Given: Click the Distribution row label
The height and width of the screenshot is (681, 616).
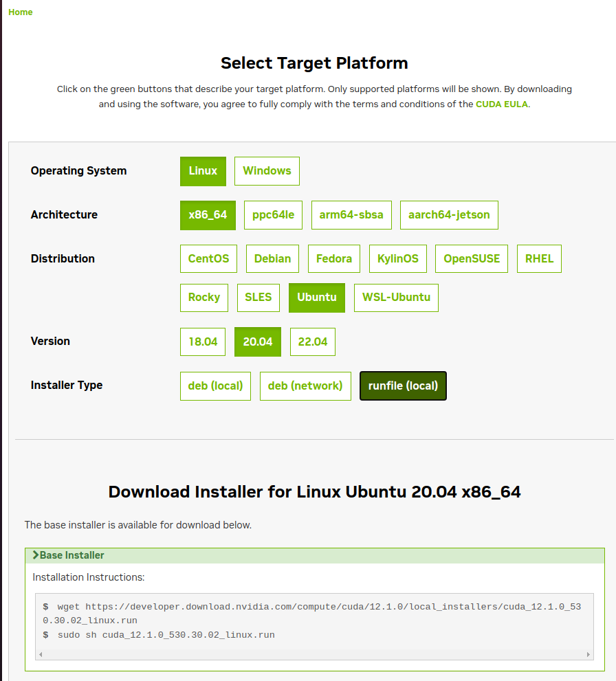Looking at the screenshot, I should (x=63, y=258).
